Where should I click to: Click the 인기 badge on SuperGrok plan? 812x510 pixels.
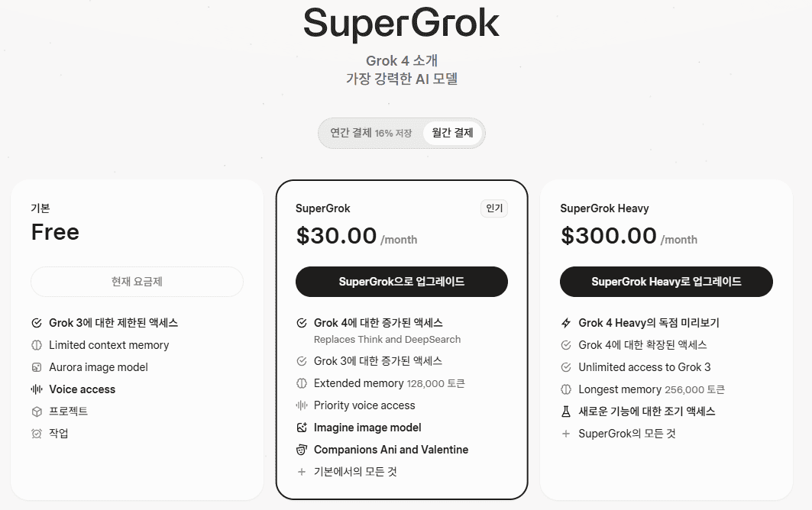pyautogui.click(x=493, y=208)
